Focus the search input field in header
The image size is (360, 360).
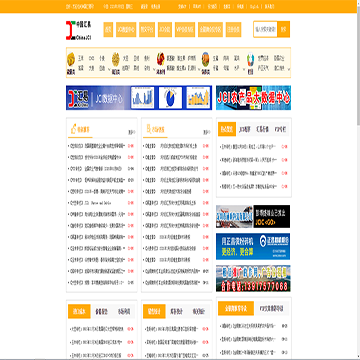tap(265, 30)
